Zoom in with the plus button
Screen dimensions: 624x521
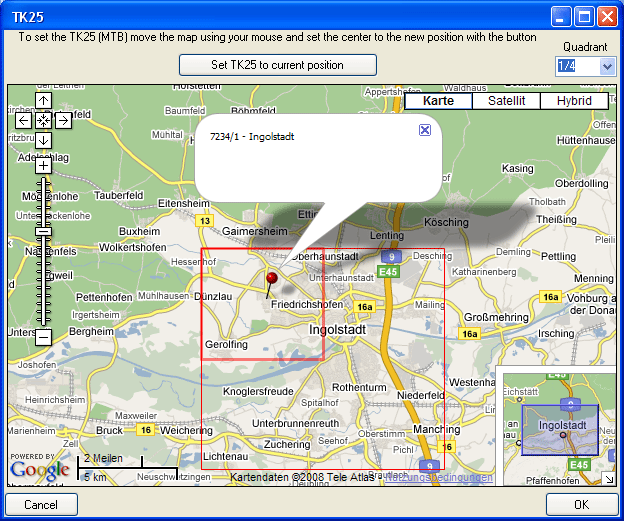pyautogui.click(x=43, y=166)
